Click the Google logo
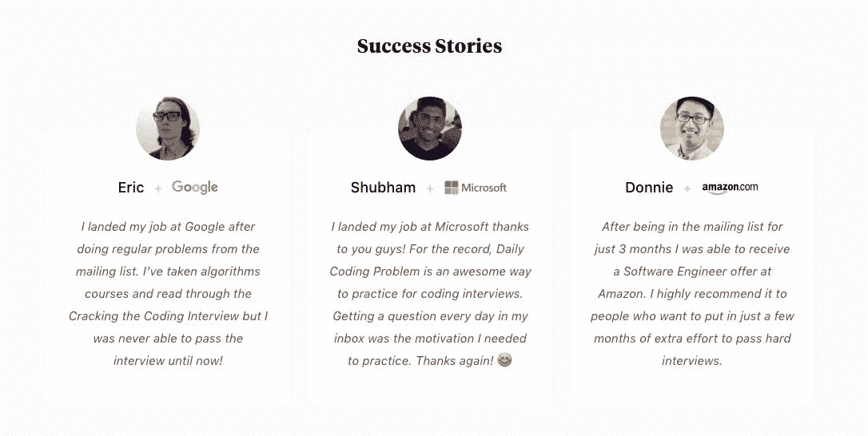Viewport: 868px width, 436px height. coord(195,188)
